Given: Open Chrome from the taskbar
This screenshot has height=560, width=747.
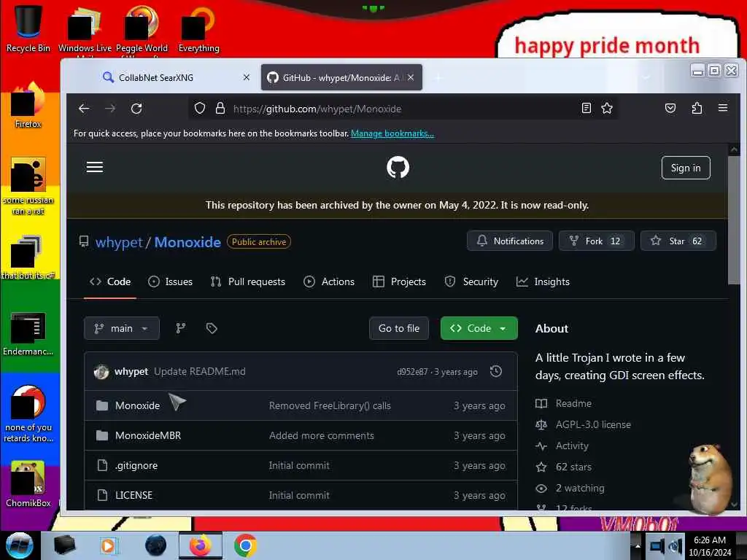Looking at the screenshot, I should [246, 545].
